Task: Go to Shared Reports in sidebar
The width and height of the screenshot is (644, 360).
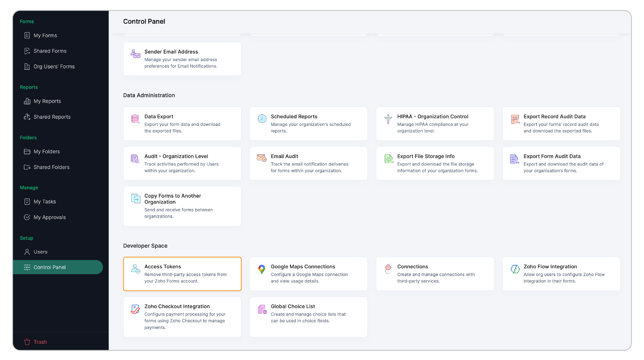Action: (52, 117)
